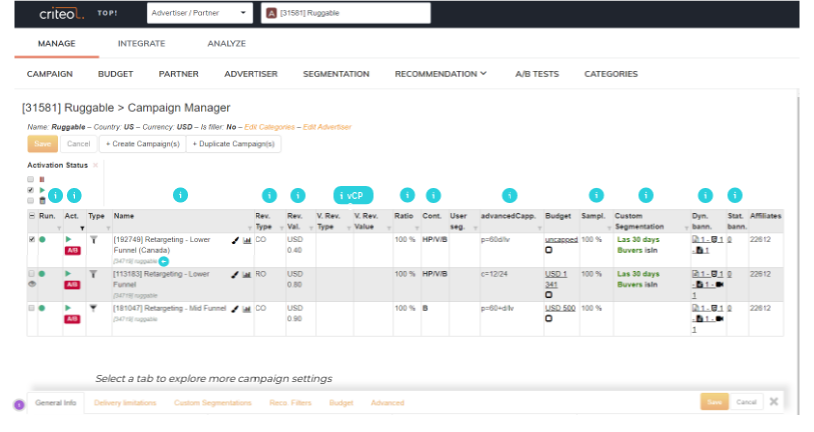
Task: Click the + Duplicate Campaign(s) button
Action: (234, 144)
